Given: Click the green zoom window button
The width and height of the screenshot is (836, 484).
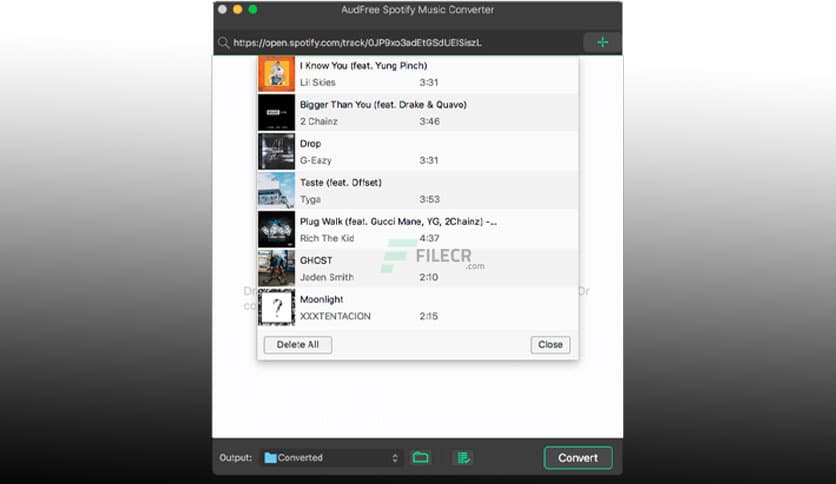Looking at the screenshot, I should (253, 9).
